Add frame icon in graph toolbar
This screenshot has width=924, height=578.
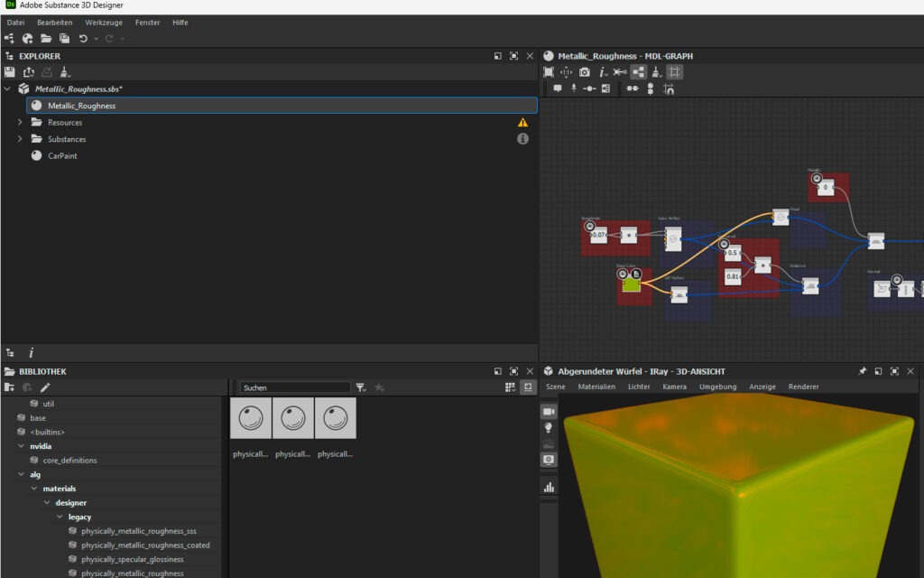605,89
